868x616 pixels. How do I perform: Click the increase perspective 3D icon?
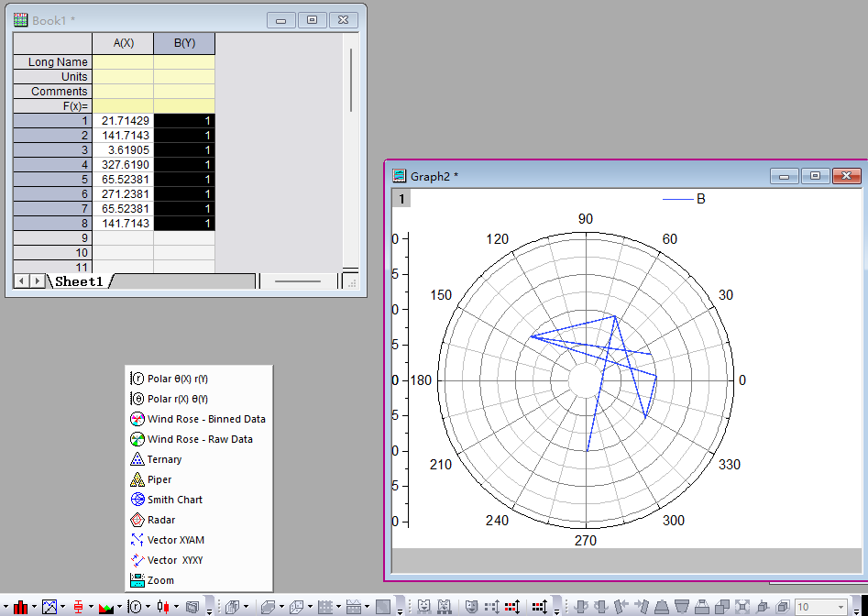(702, 607)
